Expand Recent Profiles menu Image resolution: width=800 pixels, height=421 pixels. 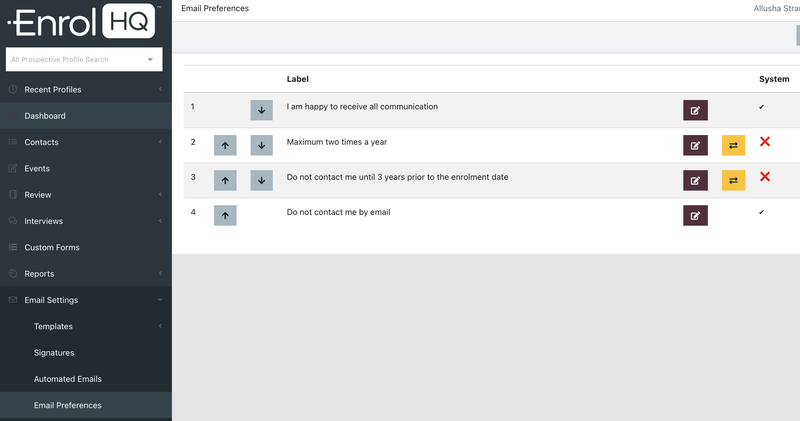85,90
